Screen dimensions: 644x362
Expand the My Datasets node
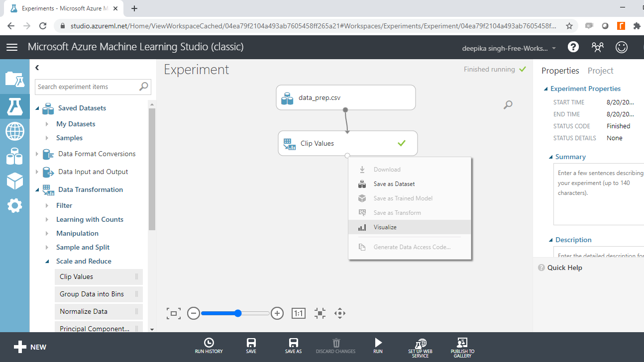coord(47,124)
